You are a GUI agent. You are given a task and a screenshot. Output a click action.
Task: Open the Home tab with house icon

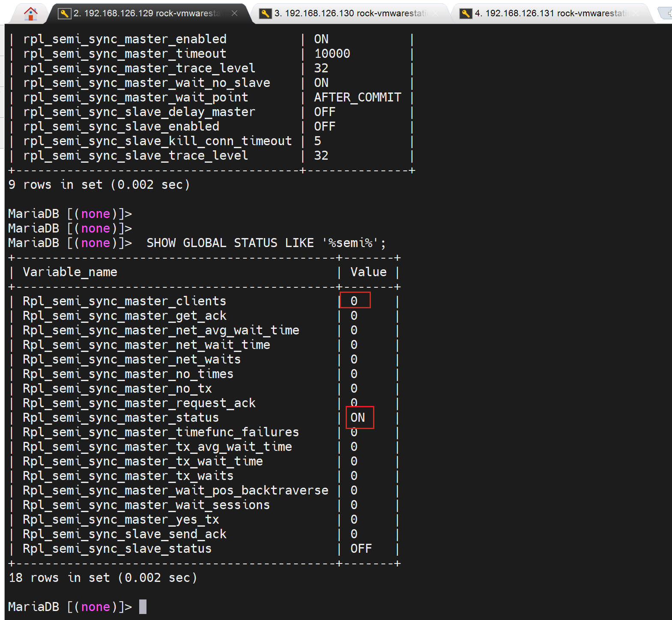(x=30, y=14)
